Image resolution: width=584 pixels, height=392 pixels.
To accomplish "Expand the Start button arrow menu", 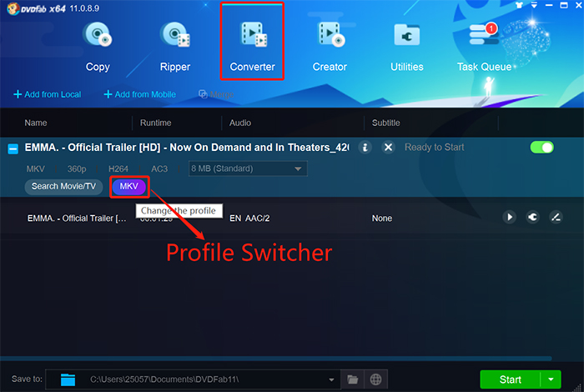I will pyautogui.click(x=551, y=379).
